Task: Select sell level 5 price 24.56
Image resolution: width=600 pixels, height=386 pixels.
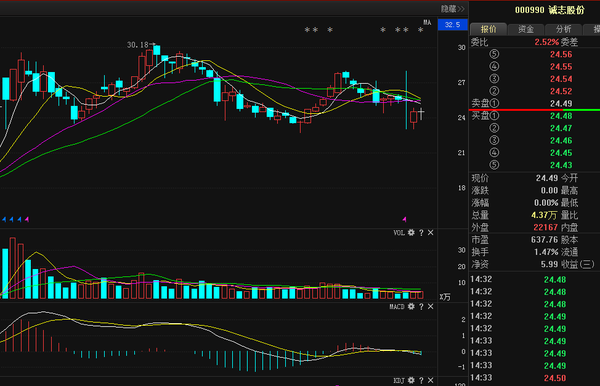Action: (561, 54)
